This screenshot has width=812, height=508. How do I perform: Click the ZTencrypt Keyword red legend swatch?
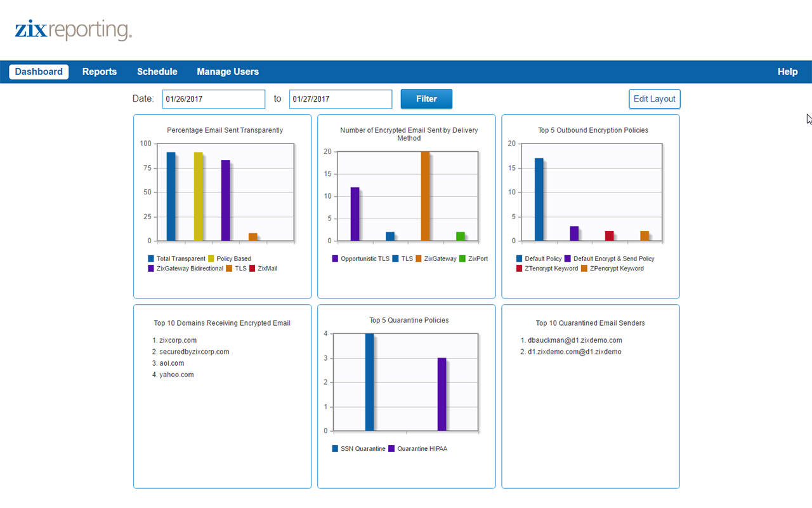click(520, 269)
